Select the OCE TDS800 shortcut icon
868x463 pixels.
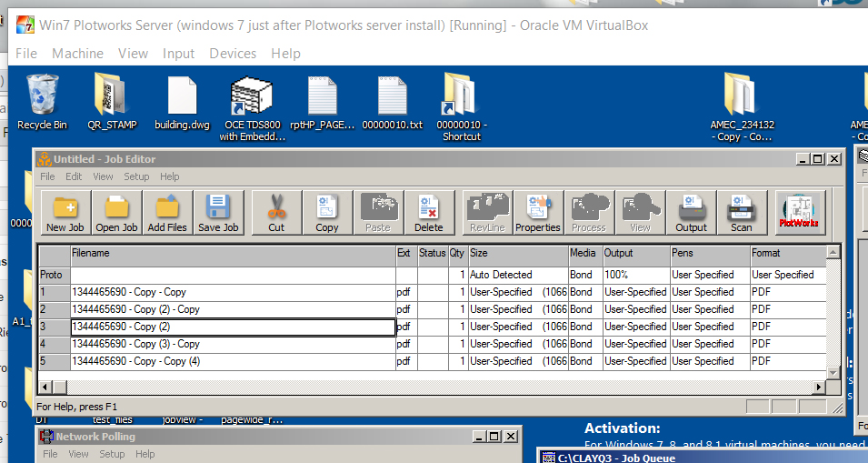tap(253, 108)
